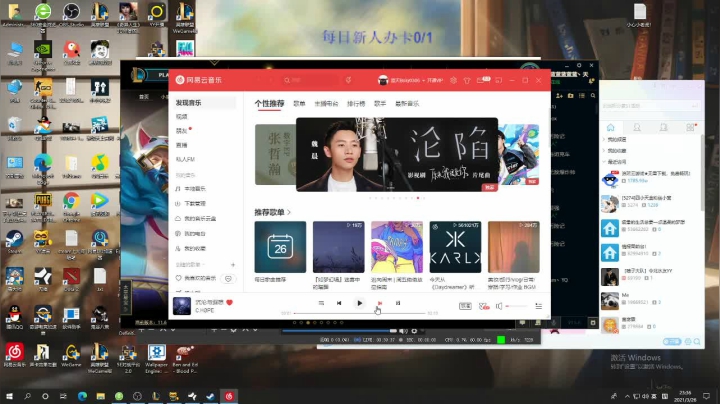Switch to the 排行榜 tab
The height and width of the screenshot is (404, 720).
[356, 104]
